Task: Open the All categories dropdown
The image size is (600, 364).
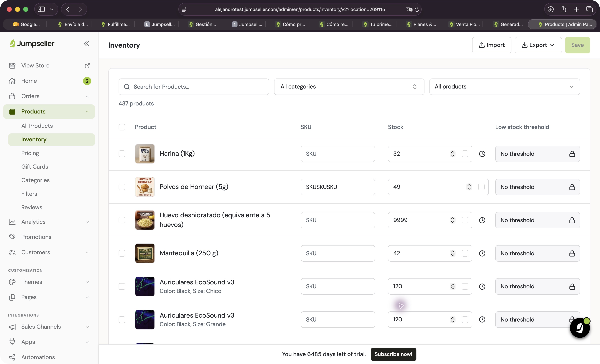Action: point(349,87)
